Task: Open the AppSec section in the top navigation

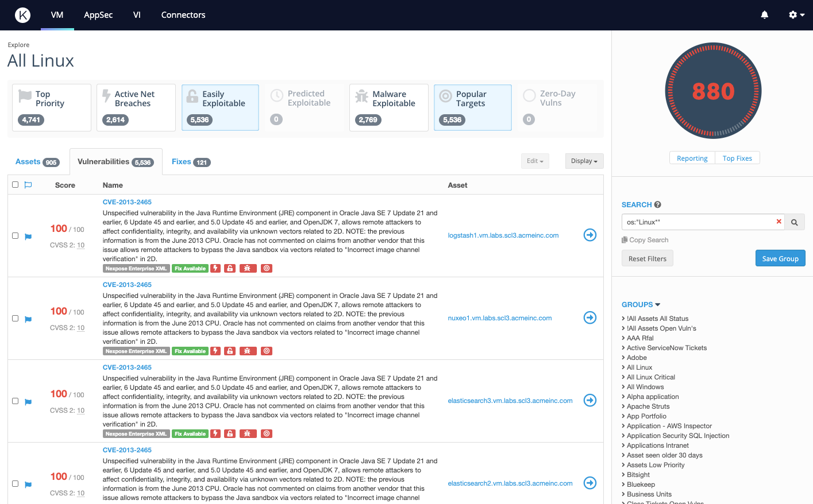Action: pyautogui.click(x=98, y=15)
